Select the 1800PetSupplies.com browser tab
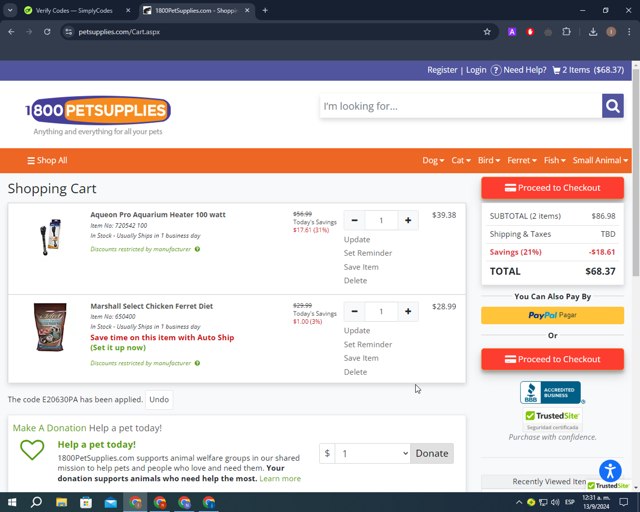 coord(196,11)
